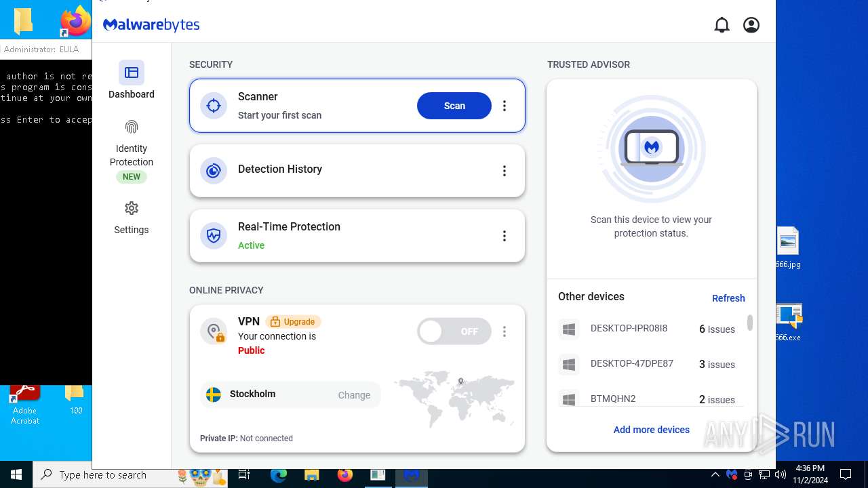Select the Firefox desktop shortcut

pyautogui.click(x=75, y=22)
